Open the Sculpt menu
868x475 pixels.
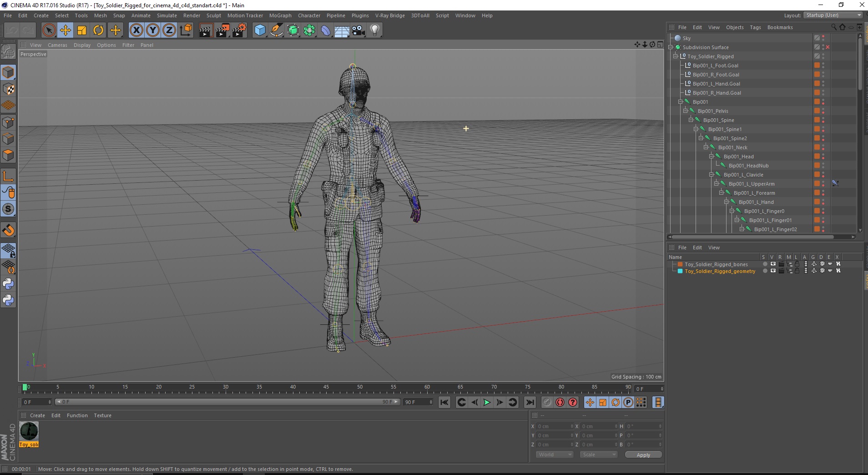pos(213,15)
